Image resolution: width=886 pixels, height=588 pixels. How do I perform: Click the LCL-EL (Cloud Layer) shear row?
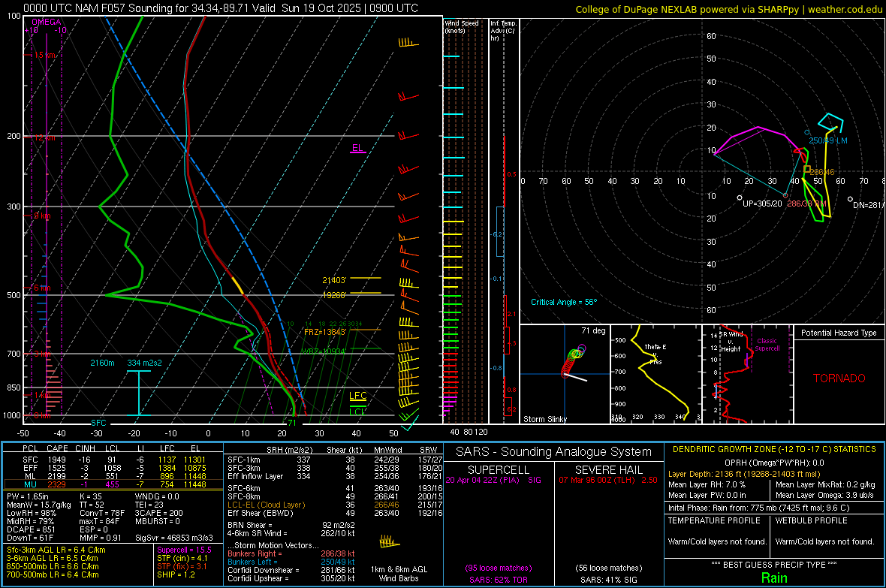pos(335,505)
